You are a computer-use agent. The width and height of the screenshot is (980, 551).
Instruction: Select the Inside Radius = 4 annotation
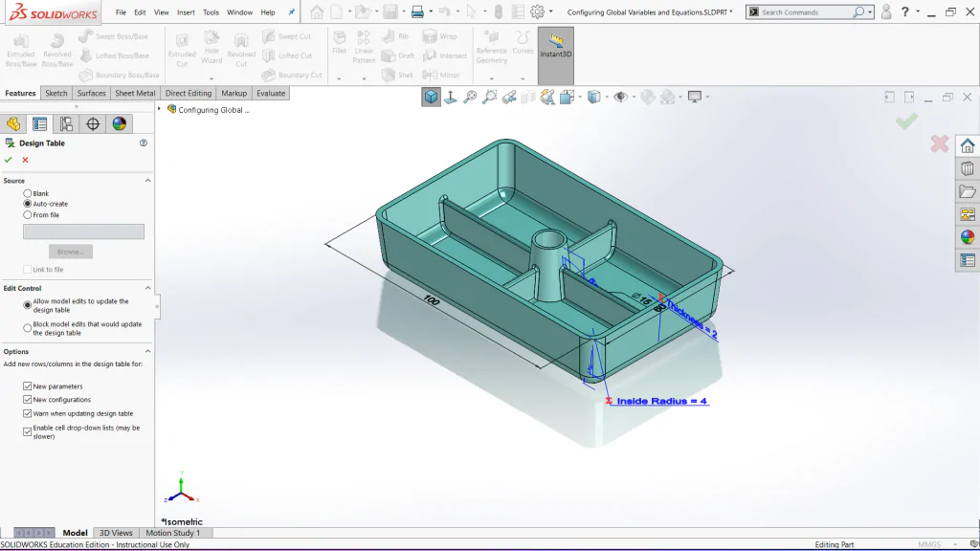point(661,401)
